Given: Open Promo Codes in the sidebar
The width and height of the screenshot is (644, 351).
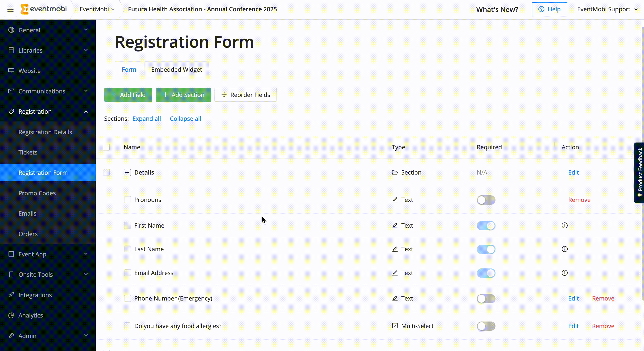Looking at the screenshot, I should pyautogui.click(x=37, y=193).
